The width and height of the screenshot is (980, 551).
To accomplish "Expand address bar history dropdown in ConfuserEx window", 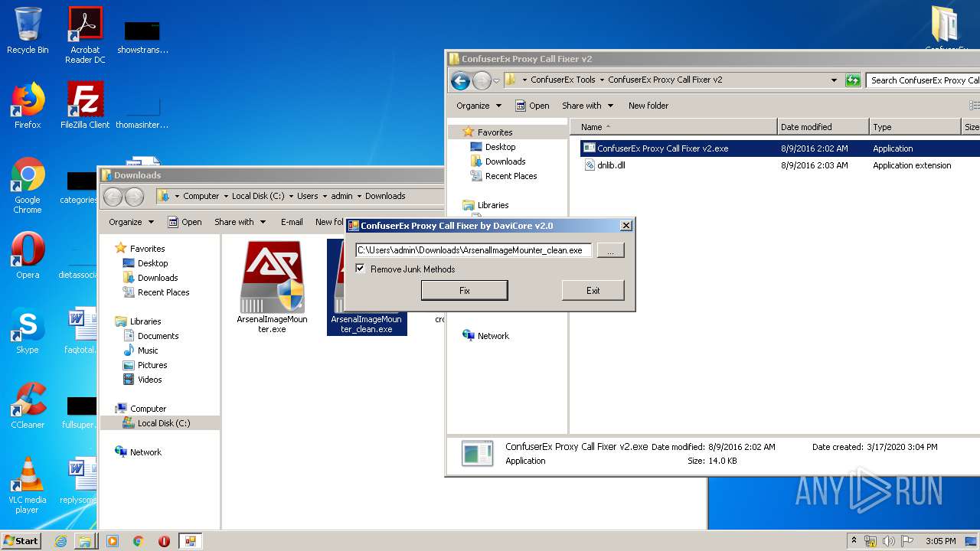I will pos(834,80).
